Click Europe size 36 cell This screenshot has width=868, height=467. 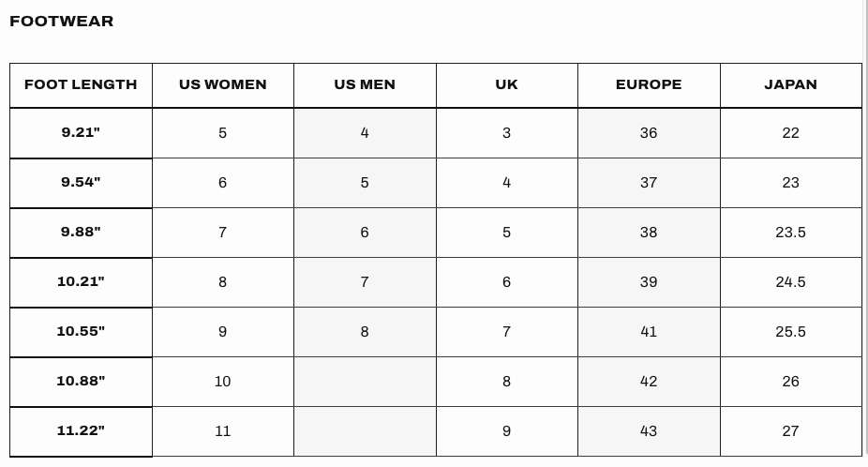649,133
